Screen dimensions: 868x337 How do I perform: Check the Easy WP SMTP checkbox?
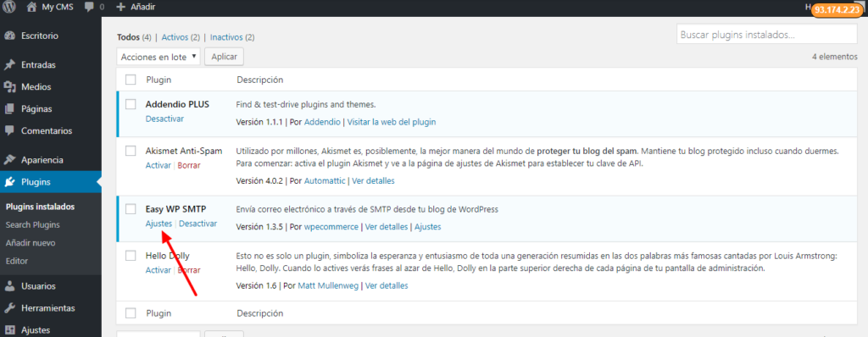[x=131, y=208]
